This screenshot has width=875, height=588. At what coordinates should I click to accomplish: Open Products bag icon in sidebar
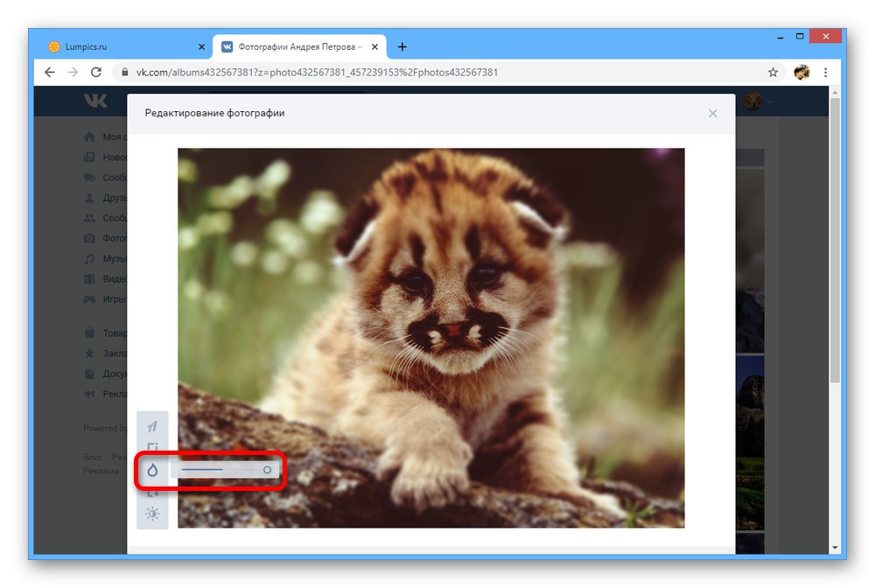click(x=89, y=333)
